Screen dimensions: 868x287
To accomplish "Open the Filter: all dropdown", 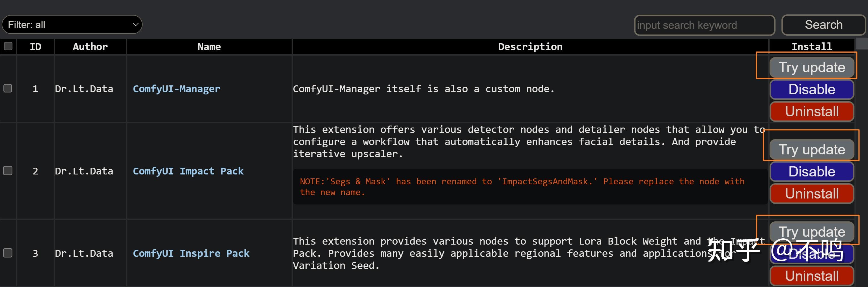I will click(x=72, y=25).
